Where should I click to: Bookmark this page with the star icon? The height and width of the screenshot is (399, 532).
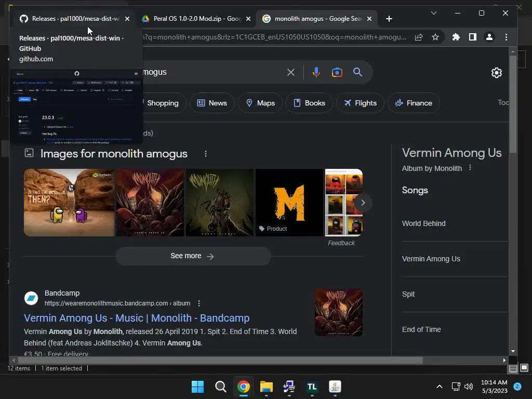click(x=435, y=37)
